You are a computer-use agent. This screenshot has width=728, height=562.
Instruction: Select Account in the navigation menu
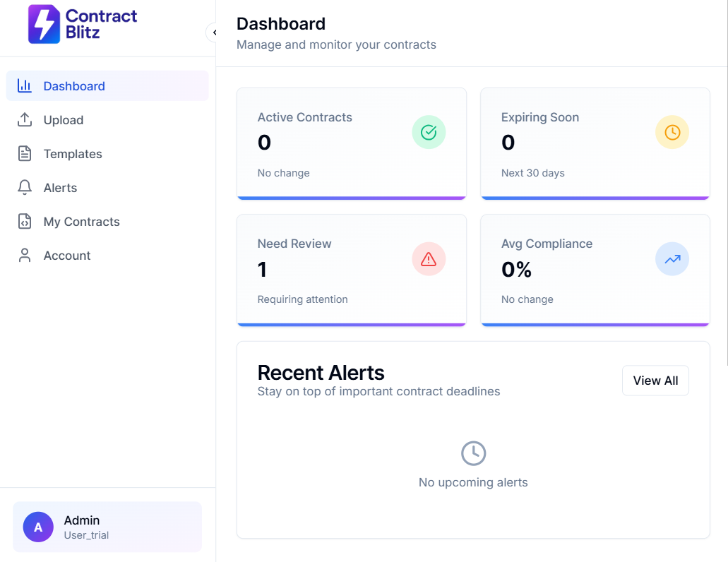pyautogui.click(x=67, y=256)
